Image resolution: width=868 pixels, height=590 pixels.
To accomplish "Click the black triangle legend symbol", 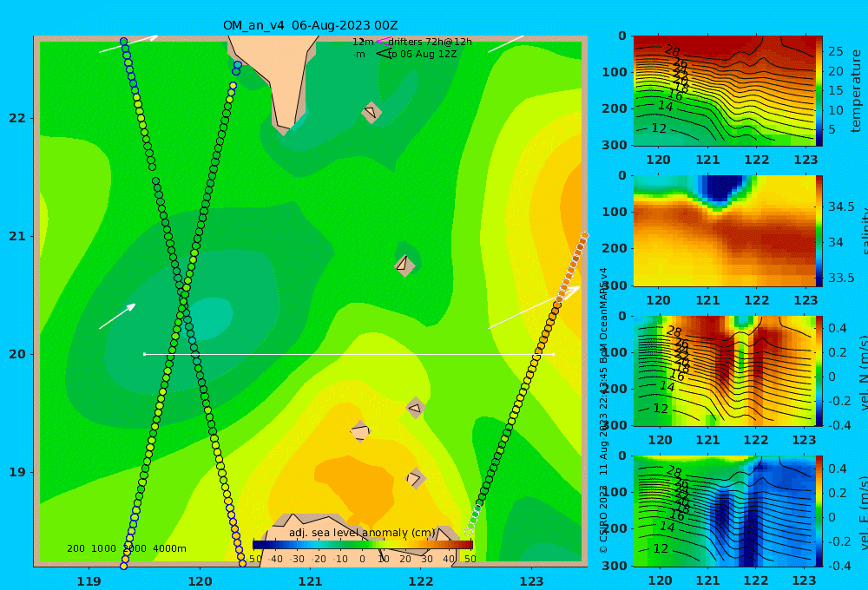I will [383, 53].
